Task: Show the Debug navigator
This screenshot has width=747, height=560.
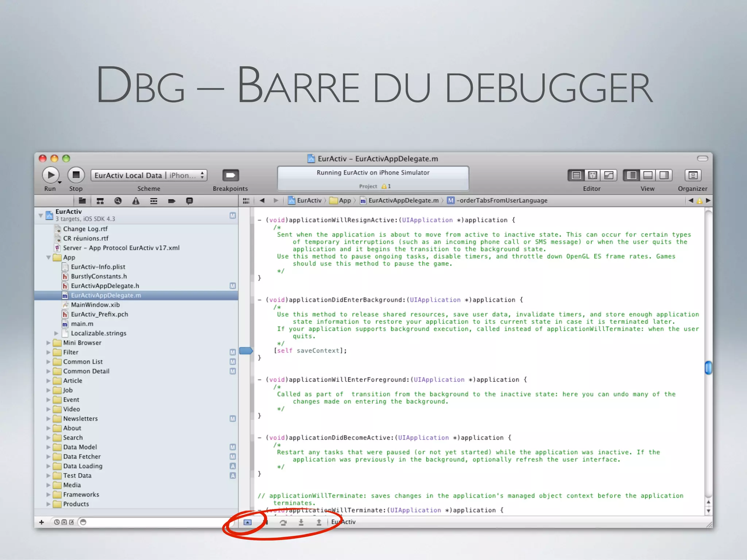Action: coord(154,201)
